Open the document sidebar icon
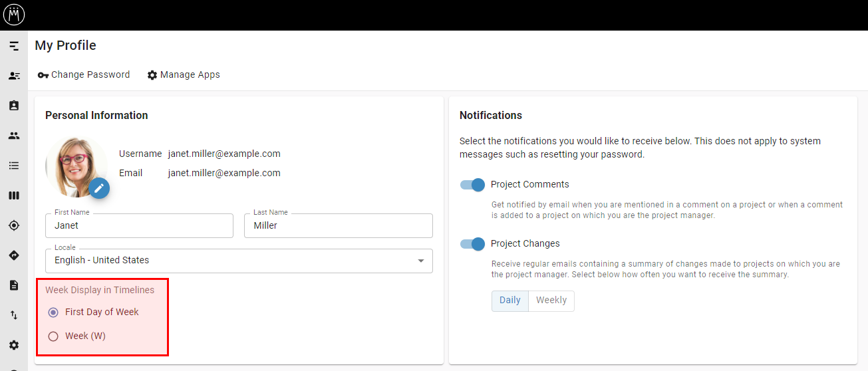 (14, 285)
